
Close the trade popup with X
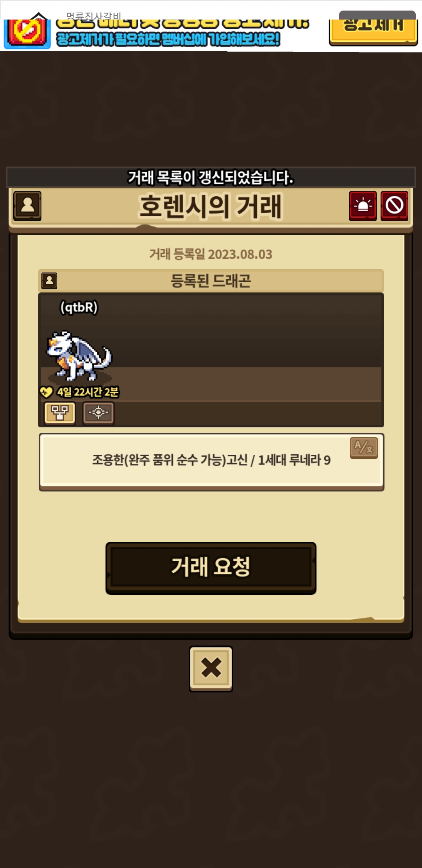[211, 669]
